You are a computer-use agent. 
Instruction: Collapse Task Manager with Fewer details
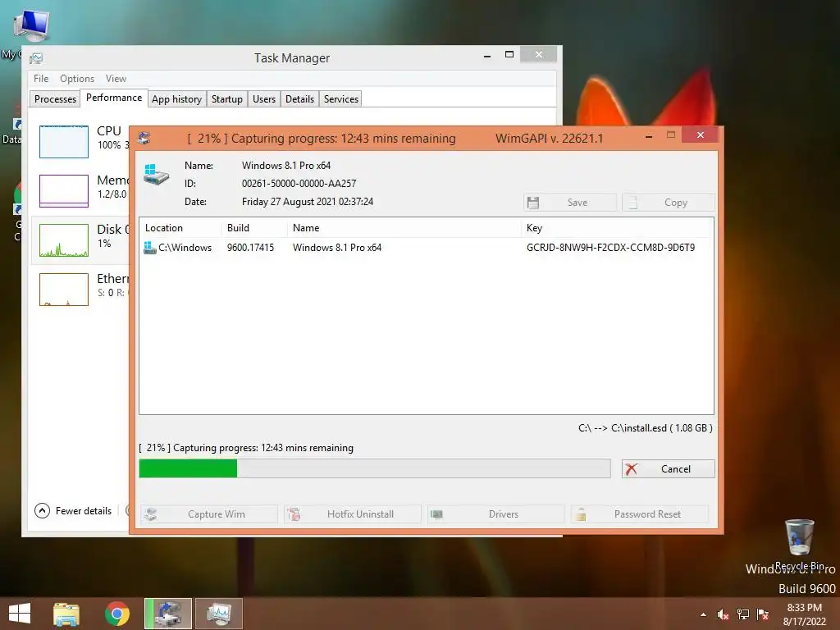click(73, 510)
